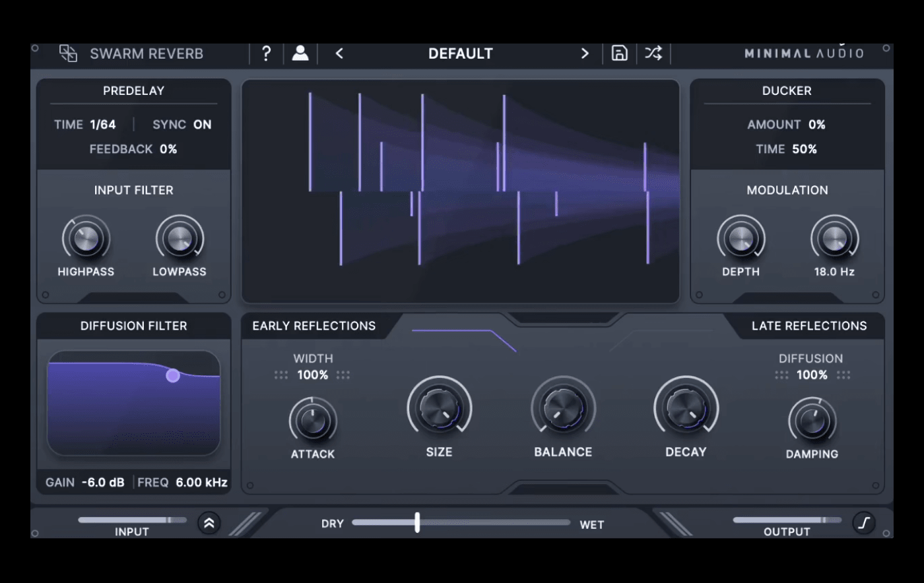924x583 pixels.
Task: Select the LATE REFLECTIONS tab
Action: tap(809, 326)
